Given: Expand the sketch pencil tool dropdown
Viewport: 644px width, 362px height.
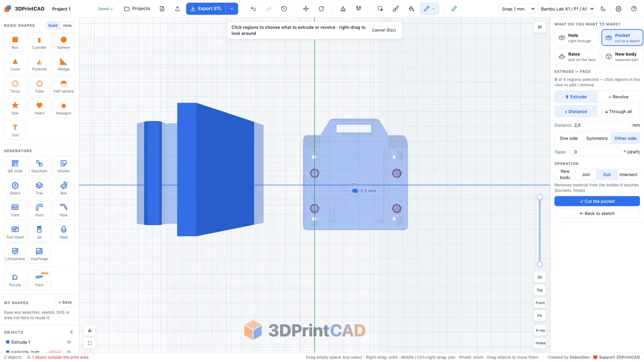Looking at the screenshot, I should [x=433, y=8].
